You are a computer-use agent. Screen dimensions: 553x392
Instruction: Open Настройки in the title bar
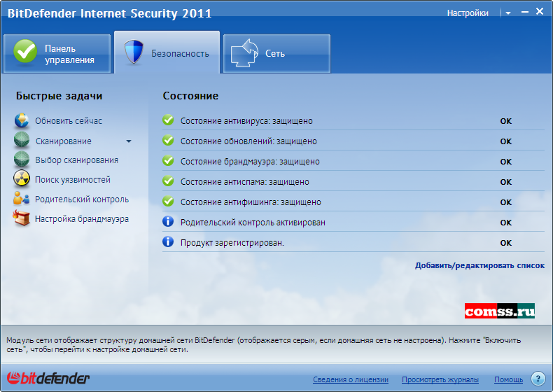468,13
